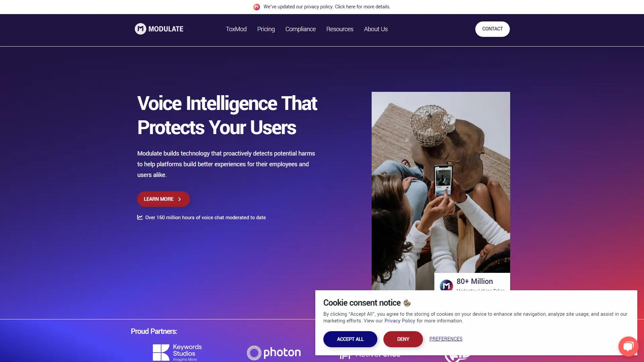Click the Modulate logo icon in header
Viewport: 644px width, 362px height.
tap(141, 29)
